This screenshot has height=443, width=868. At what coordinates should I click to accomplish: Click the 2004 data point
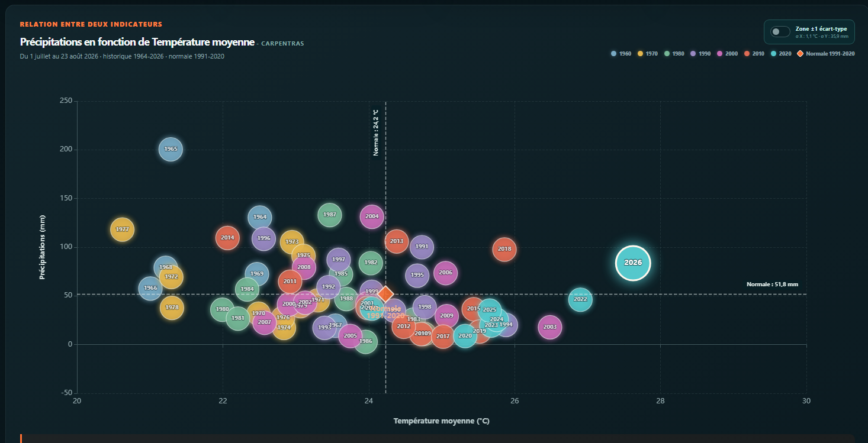[372, 216]
